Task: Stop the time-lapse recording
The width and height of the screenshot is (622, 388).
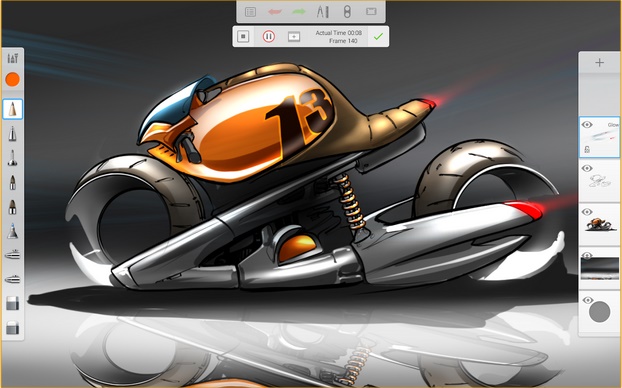Action: (243, 36)
